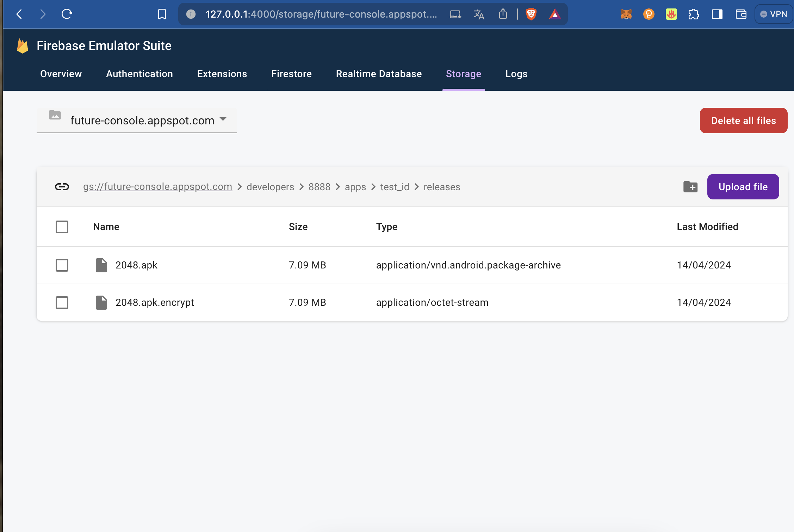Click the releases breadcrumb
Image resolution: width=794 pixels, height=532 pixels.
point(442,187)
